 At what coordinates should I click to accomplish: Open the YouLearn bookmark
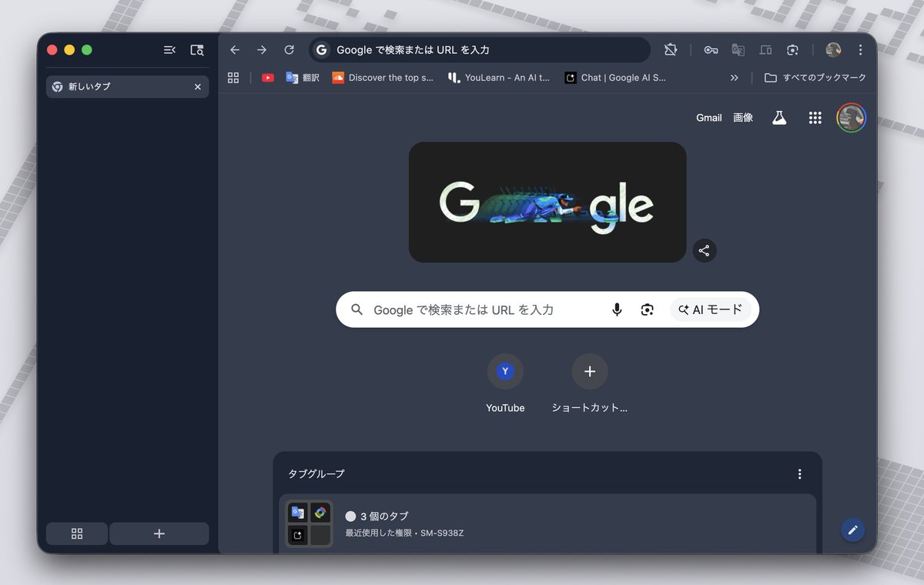point(499,78)
